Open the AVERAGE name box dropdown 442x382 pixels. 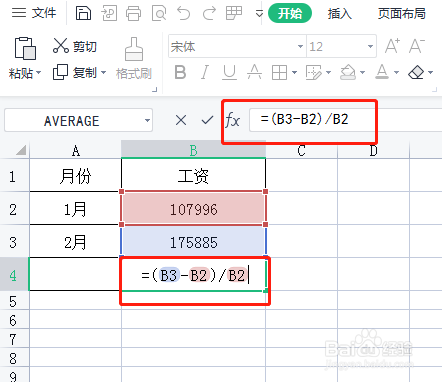pos(147,120)
